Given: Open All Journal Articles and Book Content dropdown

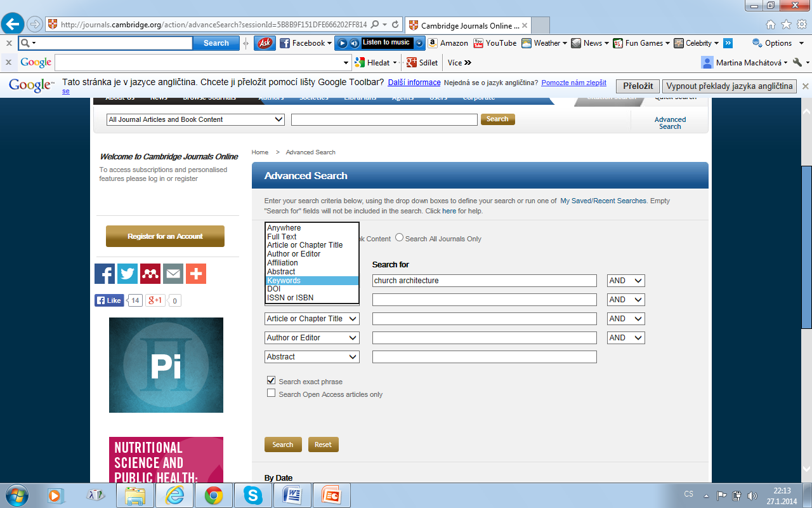Looking at the screenshot, I should point(195,119).
